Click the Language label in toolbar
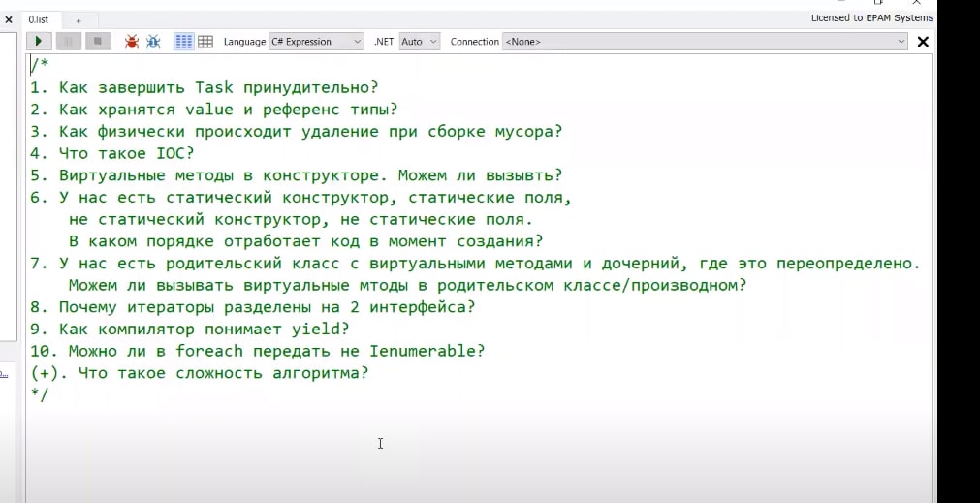 click(x=244, y=42)
